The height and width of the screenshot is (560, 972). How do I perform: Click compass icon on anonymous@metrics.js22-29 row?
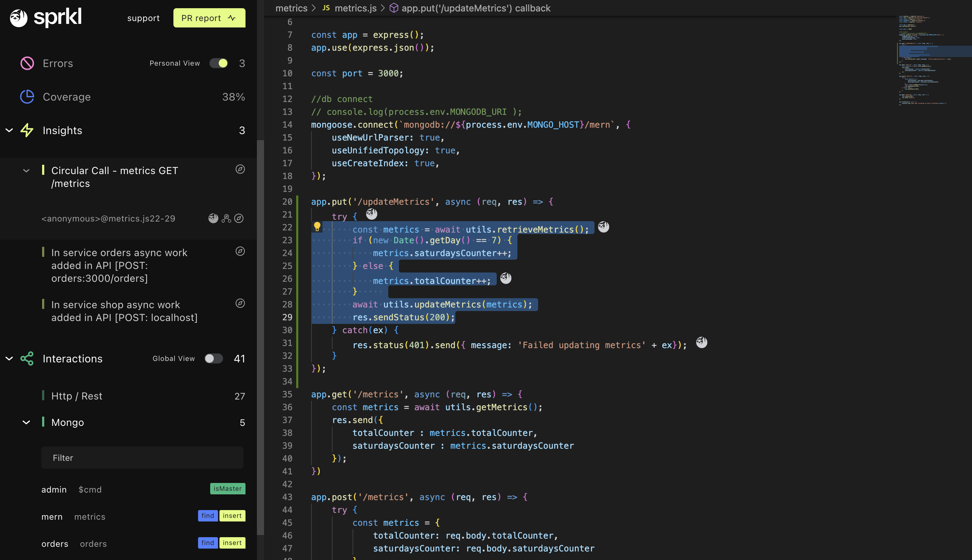pyautogui.click(x=239, y=218)
